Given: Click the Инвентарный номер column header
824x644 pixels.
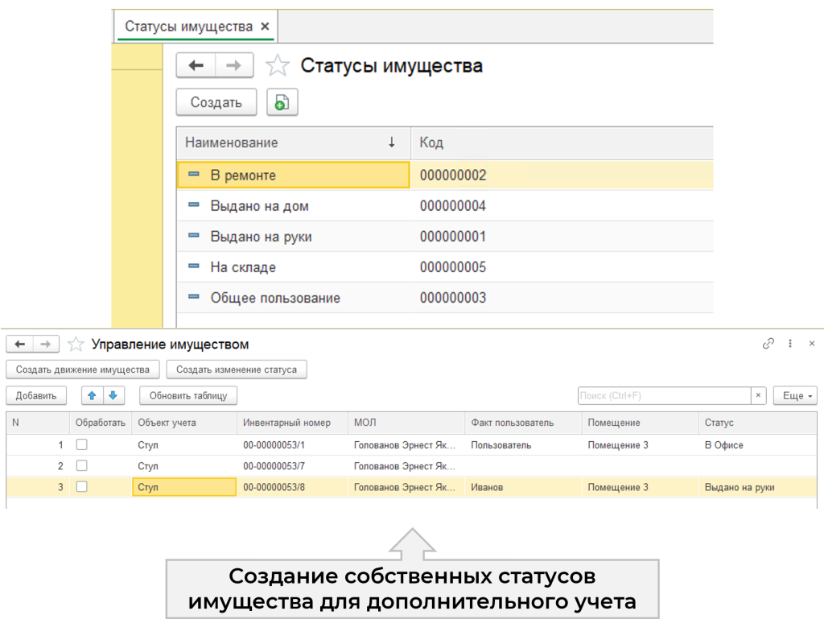Looking at the screenshot, I should [x=292, y=423].
